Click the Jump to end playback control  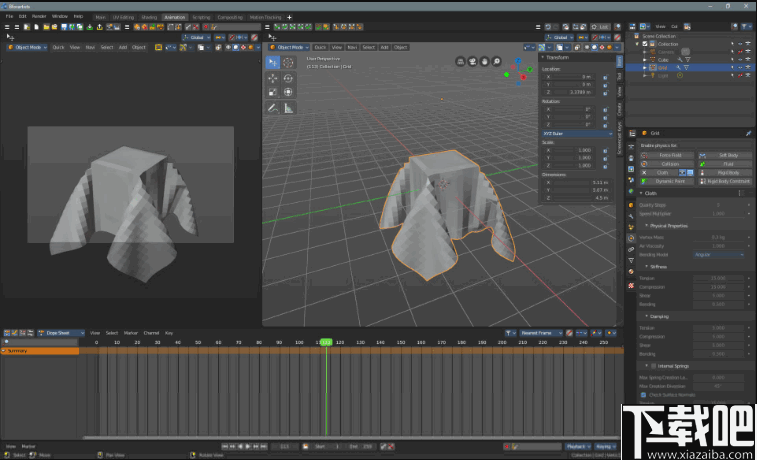(264, 446)
